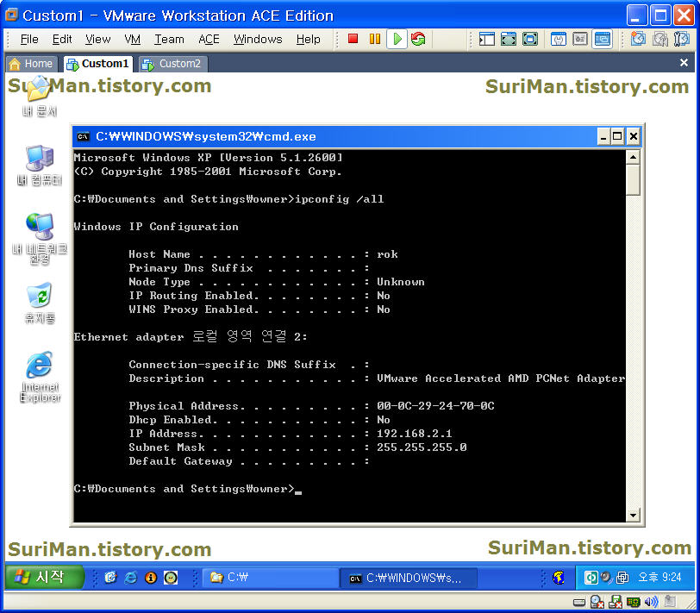This screenshot has height=613, width=700.
Task: Open the File menu
Action: (29, 40)
